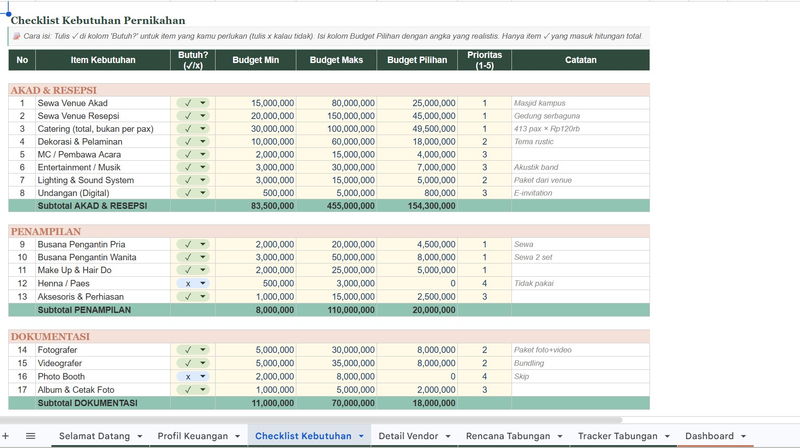Open Profil Keuangan sheet tab

[x=193, y=436]
